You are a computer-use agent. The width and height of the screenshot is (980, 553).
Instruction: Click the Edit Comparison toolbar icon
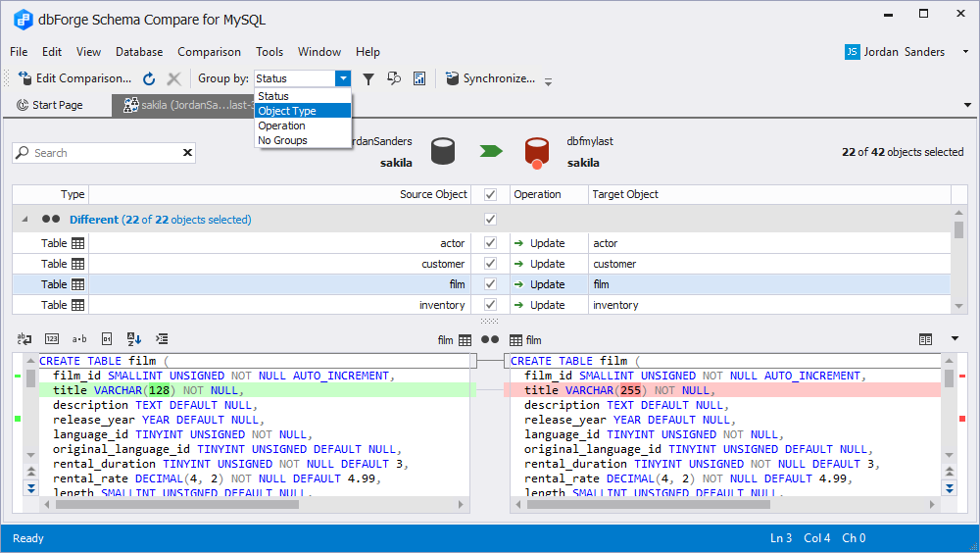click(x=25, y=78)
